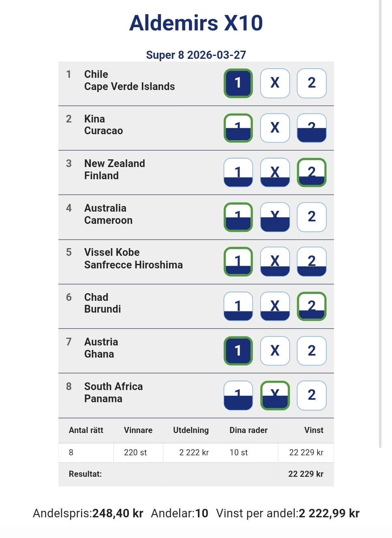The height and width of the screenshot is (538, 392).
Task: Toggle X for South Africa vs Panama
Action: click(275, 395)
